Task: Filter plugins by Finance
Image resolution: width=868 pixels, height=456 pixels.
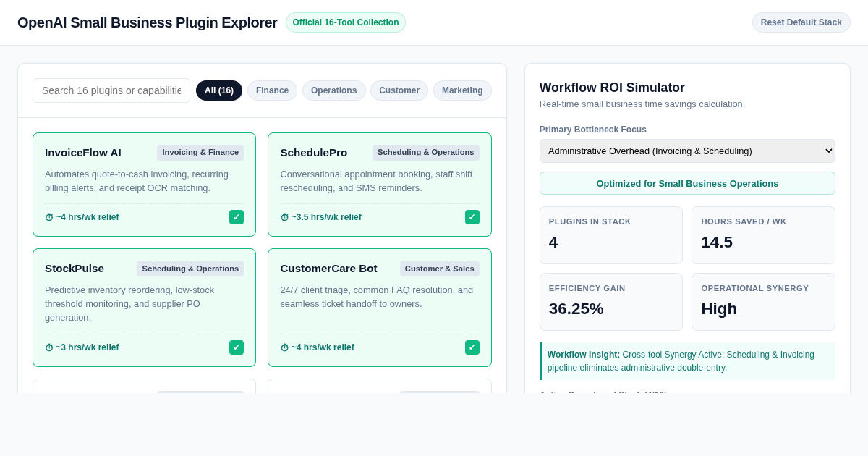Action: [x=272, y=90]
